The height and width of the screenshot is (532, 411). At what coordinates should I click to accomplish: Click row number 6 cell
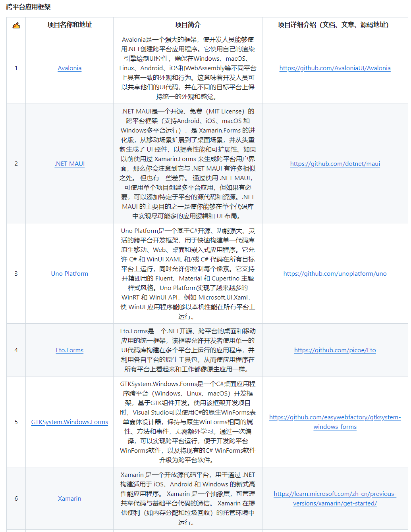pyautogui.click(x=16, y=499)
